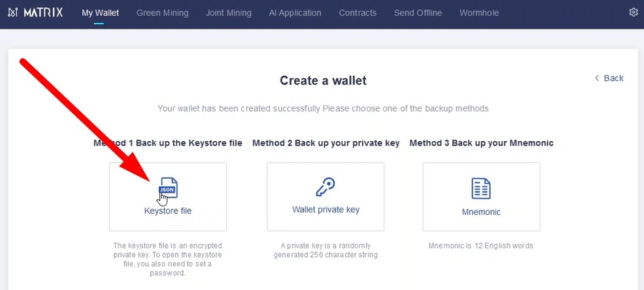Select the Contracts tab
This screenshot has height=290, width=644.
pyautogui.click(x=358, y=13)
